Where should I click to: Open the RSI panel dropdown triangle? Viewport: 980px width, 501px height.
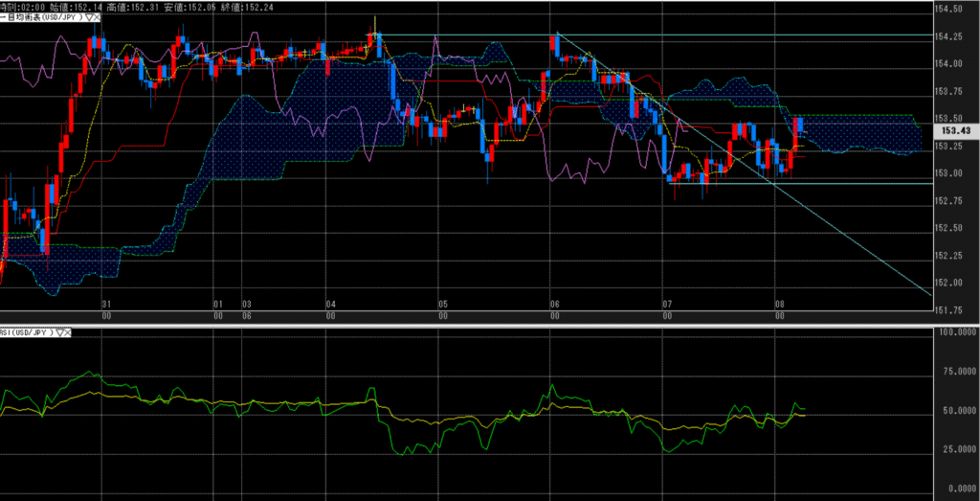[61, 332]
